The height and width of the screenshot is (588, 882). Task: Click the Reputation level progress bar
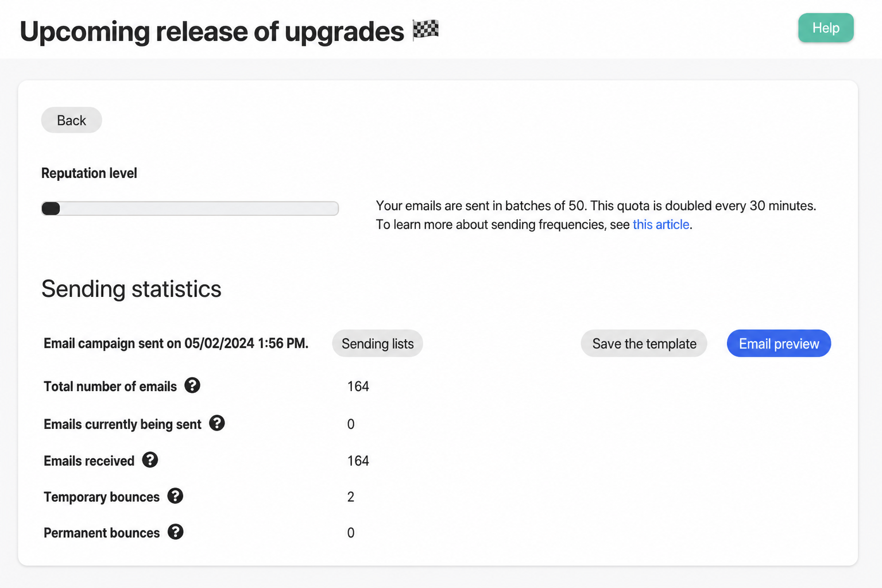[x=190, y=208]
